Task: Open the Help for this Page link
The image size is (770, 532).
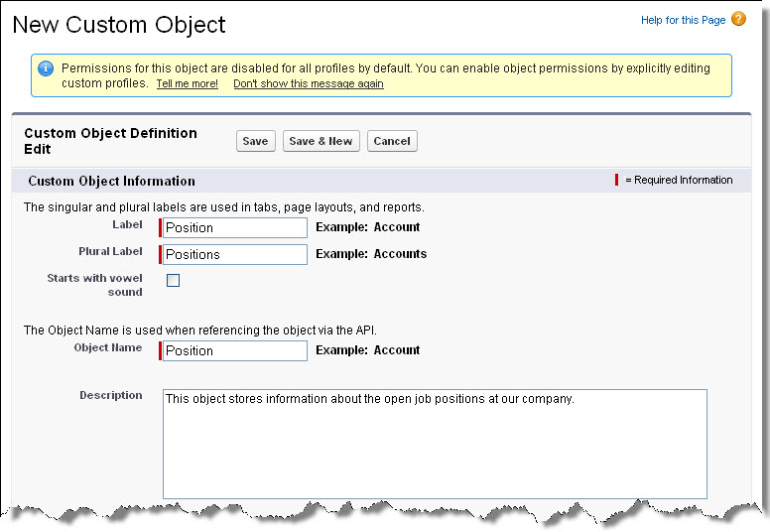Action: [x=683, y=20]
